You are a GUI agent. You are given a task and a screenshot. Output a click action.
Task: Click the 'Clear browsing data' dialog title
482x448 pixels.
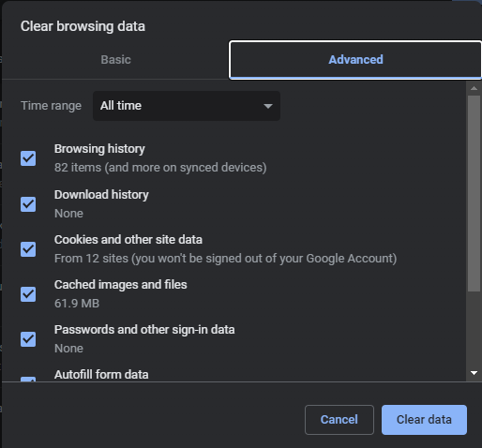click(x=83, y=26)
